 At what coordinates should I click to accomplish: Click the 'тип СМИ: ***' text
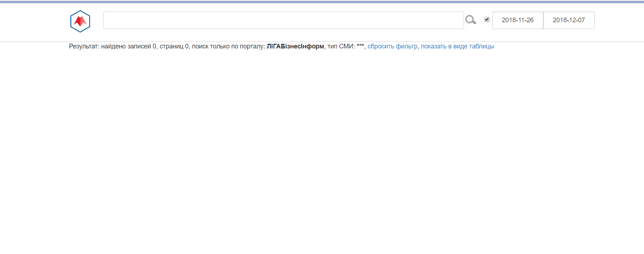point(346,46)
